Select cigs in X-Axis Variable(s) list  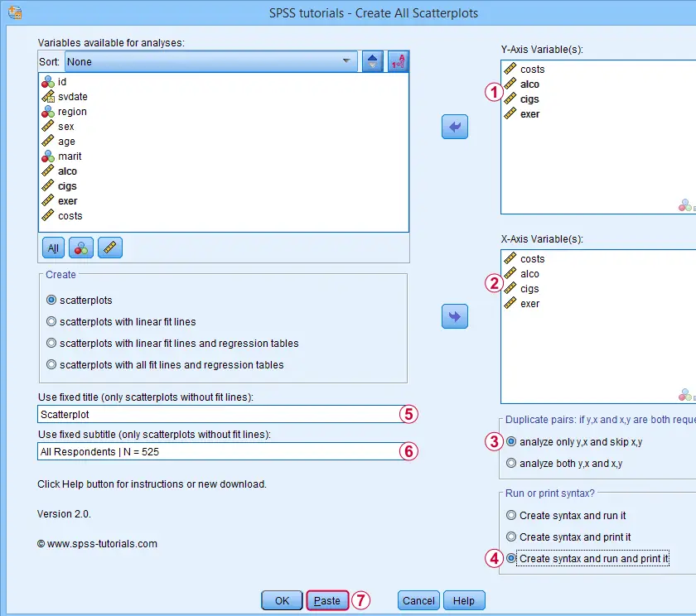pos(529,289)
